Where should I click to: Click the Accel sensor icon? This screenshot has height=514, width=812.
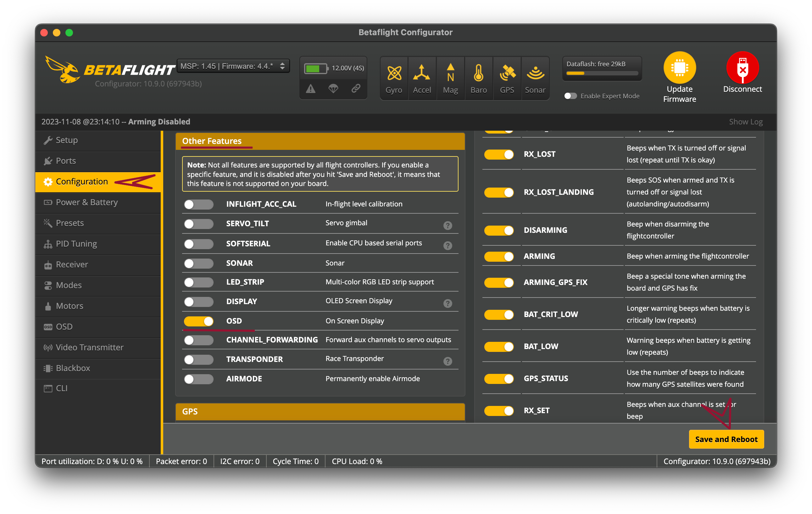coord(422,78)
